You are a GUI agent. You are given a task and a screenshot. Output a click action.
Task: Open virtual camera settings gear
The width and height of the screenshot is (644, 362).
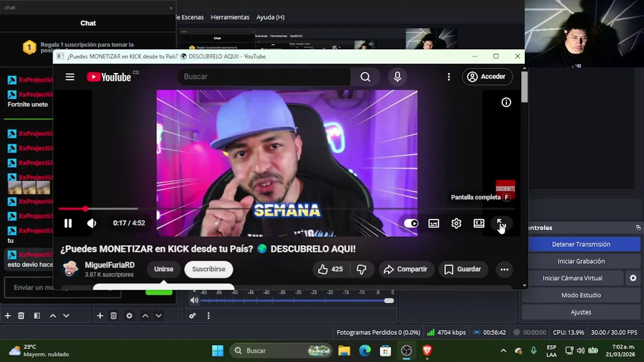[x=633, y=278]
